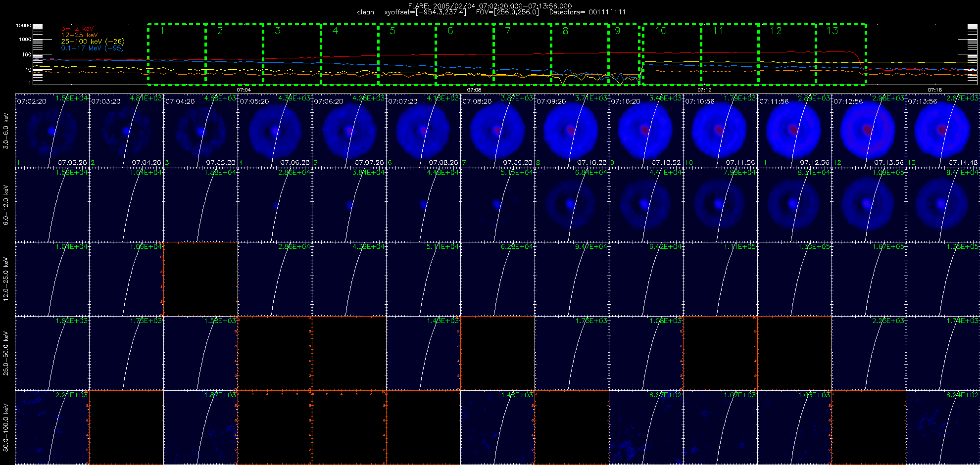Screen dimensions: 980x465
Task: Select interval 8 marker in the lightcurve
Action: click(566, 31)
